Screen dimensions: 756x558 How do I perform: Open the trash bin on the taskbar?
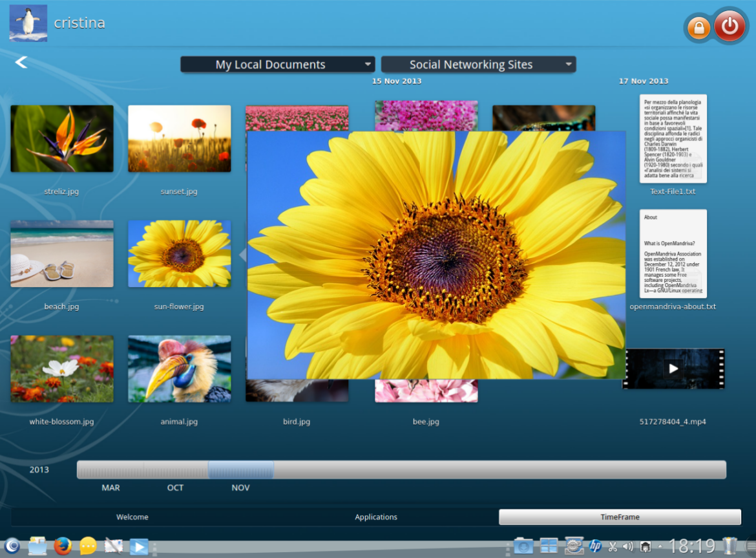[x=730, y=546]
